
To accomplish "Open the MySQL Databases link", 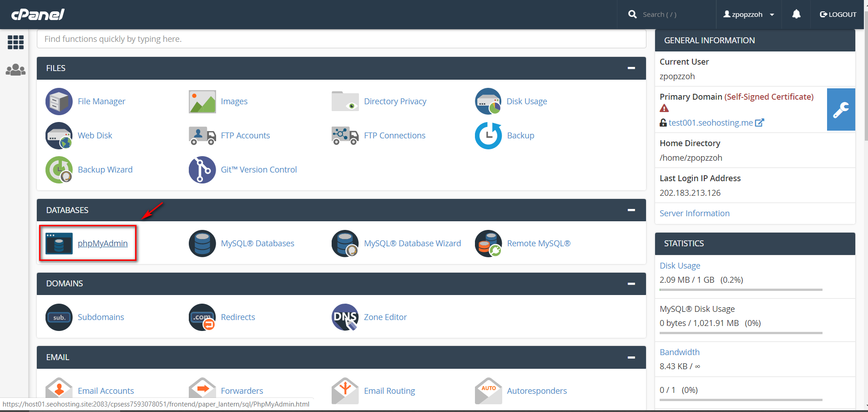I will [x=257, y=244].
